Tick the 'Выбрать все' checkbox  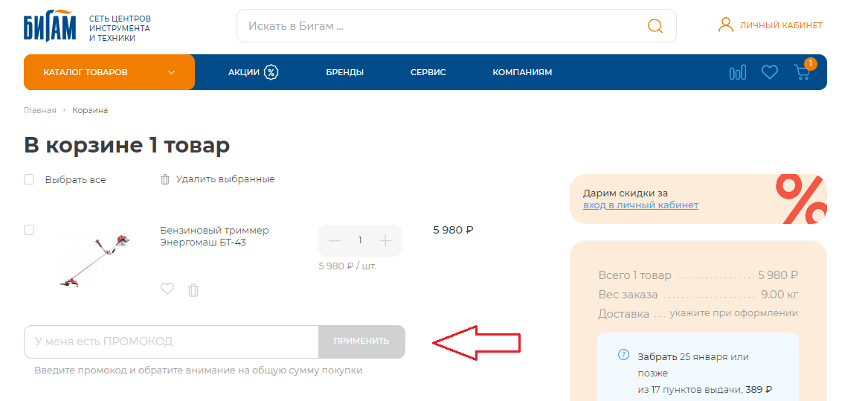click(x=29, y=179)
